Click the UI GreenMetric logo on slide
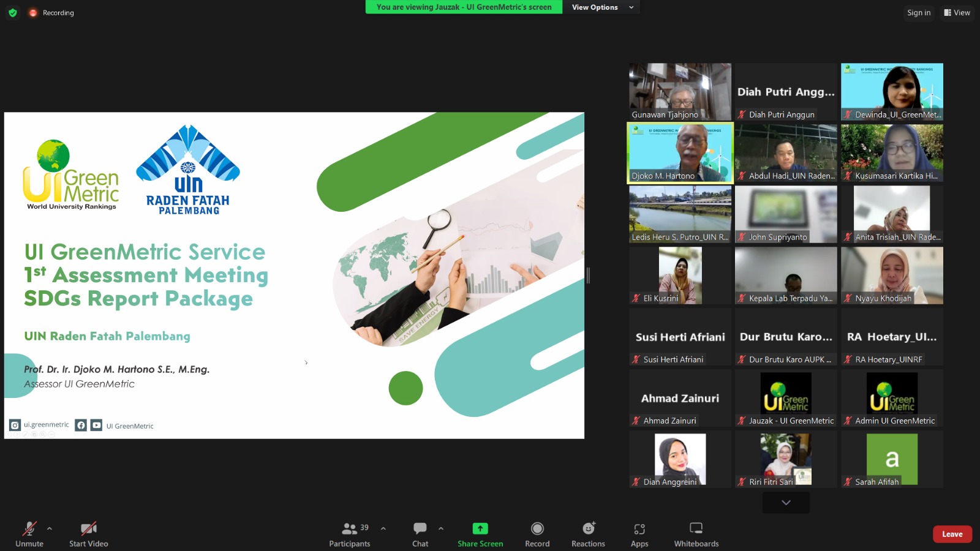980x551 pixels. coord(71,174)
